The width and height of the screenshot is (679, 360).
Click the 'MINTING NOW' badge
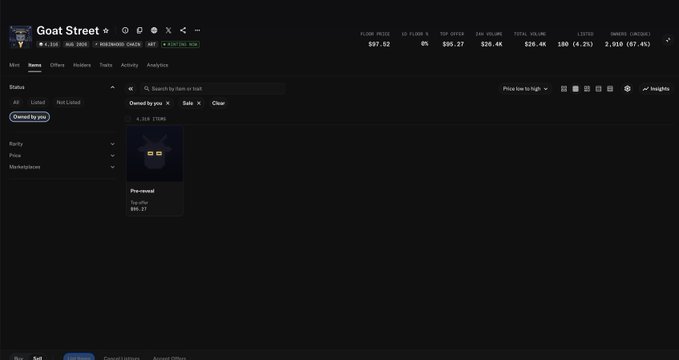point(180,44)
